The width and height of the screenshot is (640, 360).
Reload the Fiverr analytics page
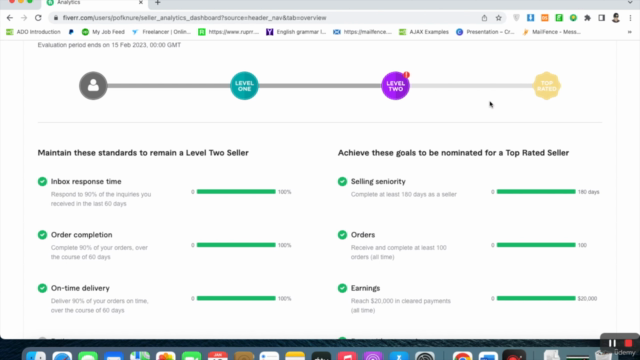pyautogui.click(x=38, y=18)
